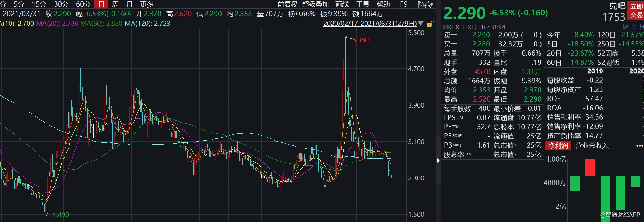Click the red bar in profit chart
The image size is (644, 222).
click(x=590, y=168)
